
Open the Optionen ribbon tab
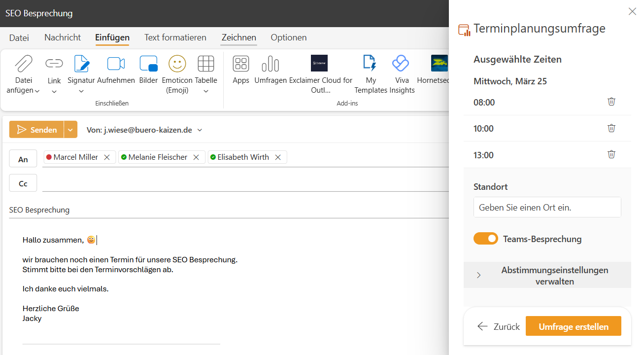click(288, 37)
